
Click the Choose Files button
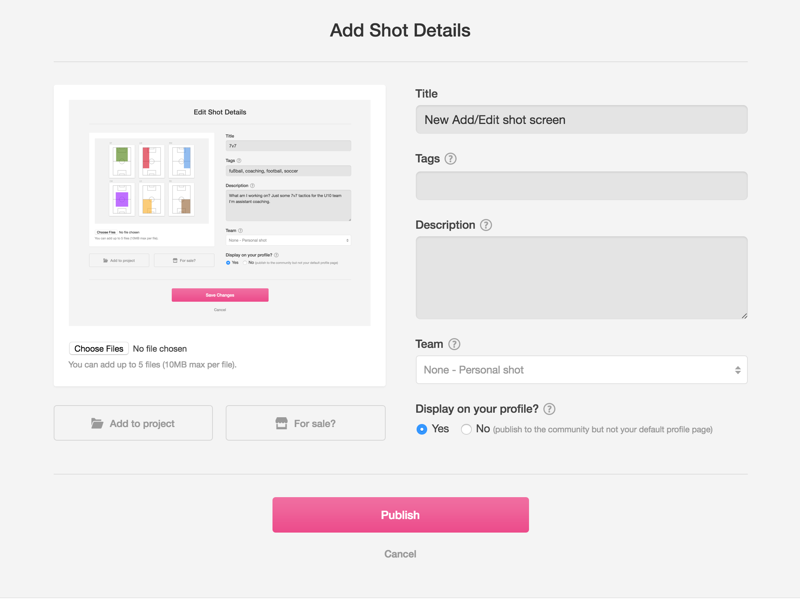coord(98,349)
